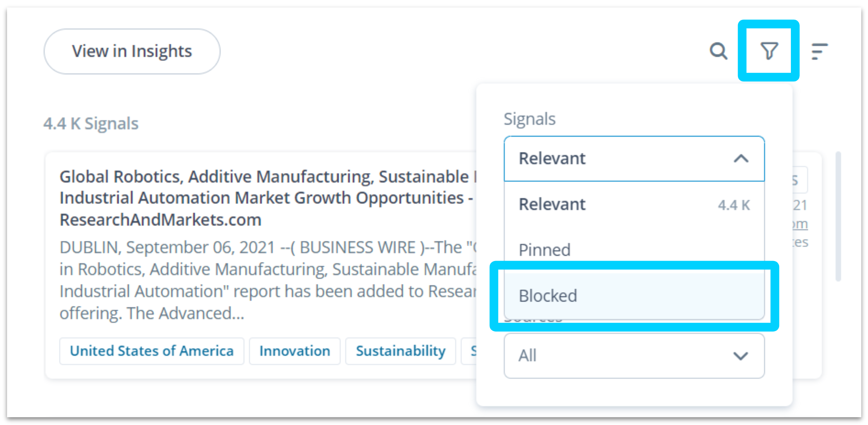The image size is (868, 425).
Task: Open the sort lines icon
Action: pyautogui.click(x=819, y=51)
